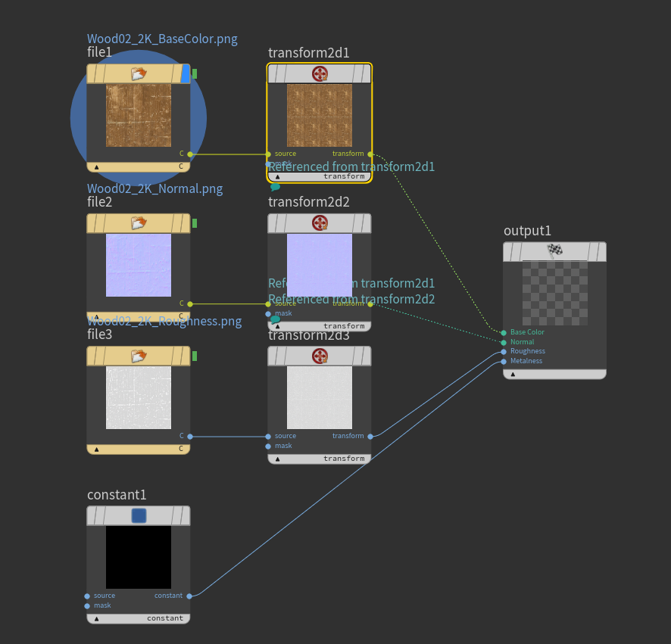Collapse the output1 preview using its triangle
The image size is (671, 644).
(x=513, y=374)
